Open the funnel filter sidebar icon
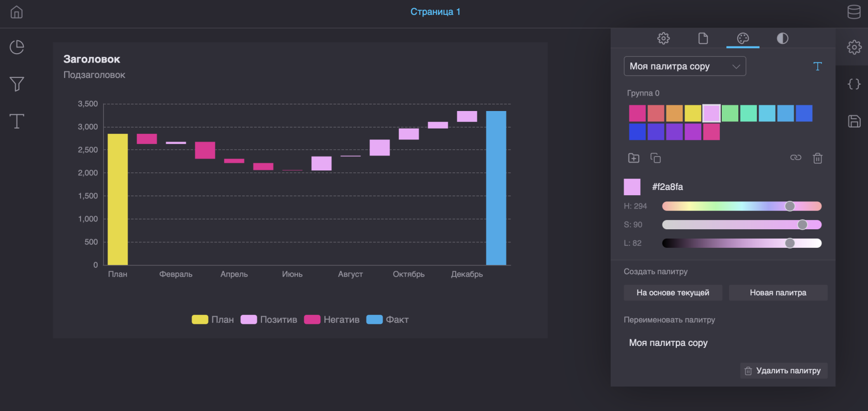Image resolution: width=868 pixels, height=411 pixels. [17, 84]
